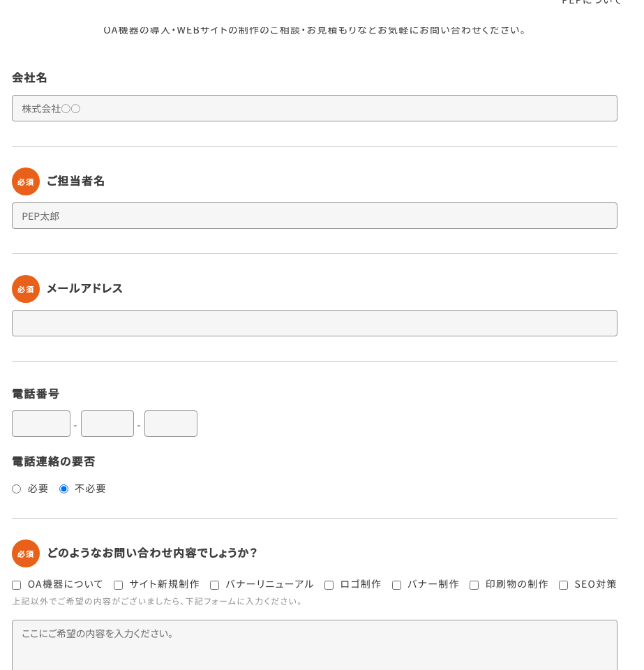Image resolution: width=644 pixels, height=670 pixels.
Task: Check the SEO対策 checkbox
Action: pyautogui.click(x=563, y=585)
